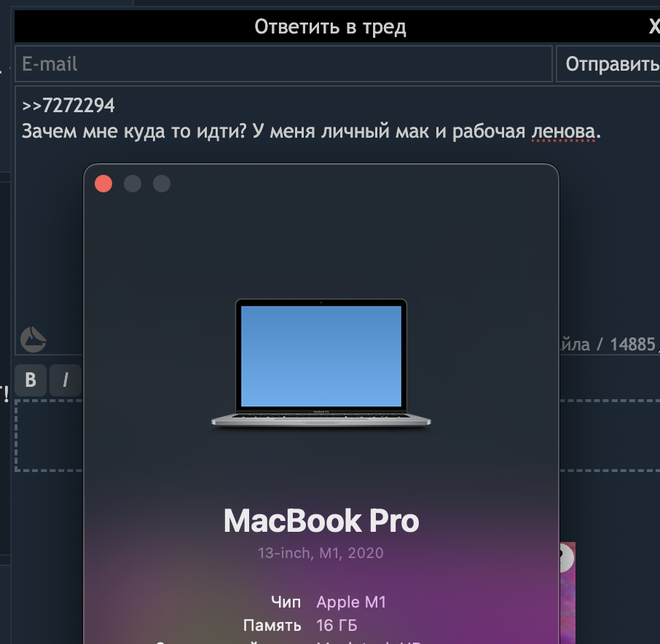Click the sailboat icon in the text area
Image resolution: width=660 pixels, height=644 pixels.
pyautogui.click(x=34, y=339)
